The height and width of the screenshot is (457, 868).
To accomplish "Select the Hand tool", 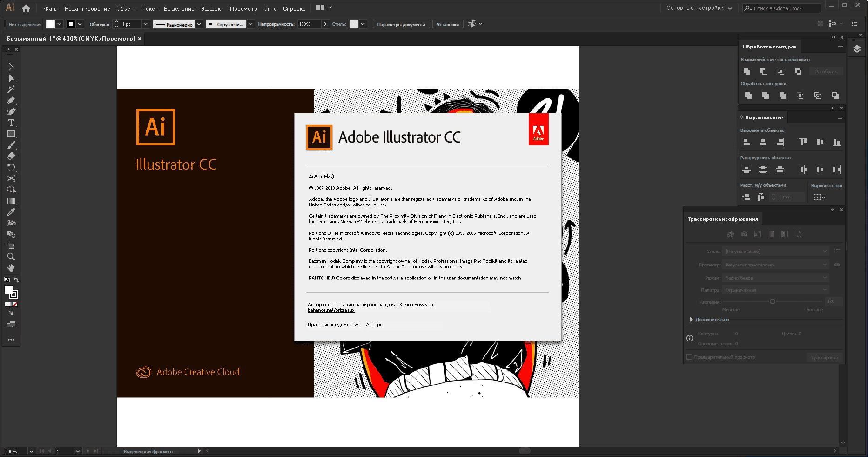I will [x=11, y=268].
